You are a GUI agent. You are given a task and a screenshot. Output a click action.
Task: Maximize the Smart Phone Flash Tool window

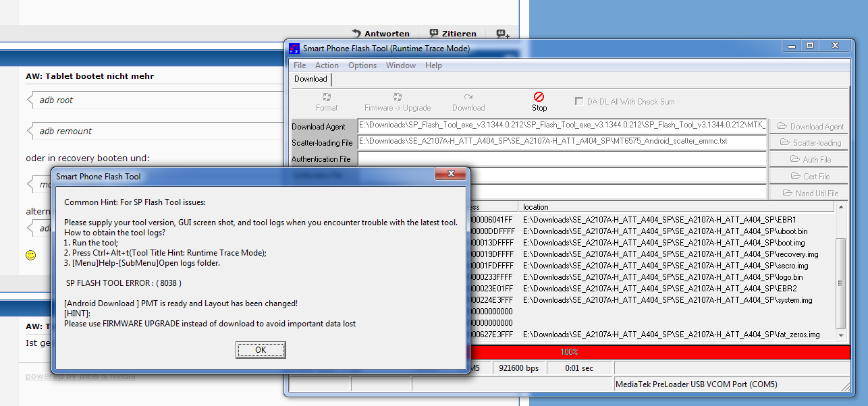(x=810, y=46)
